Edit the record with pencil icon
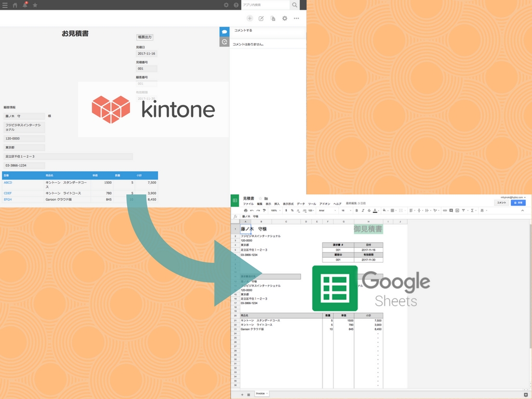532x399 pixels. (261, 18)
